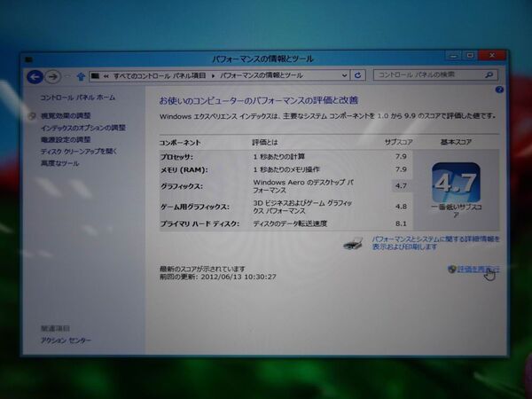The height and width of the screenshot is (399, 532).
Task: Go up one level with Up arrow
Action: 81,76
